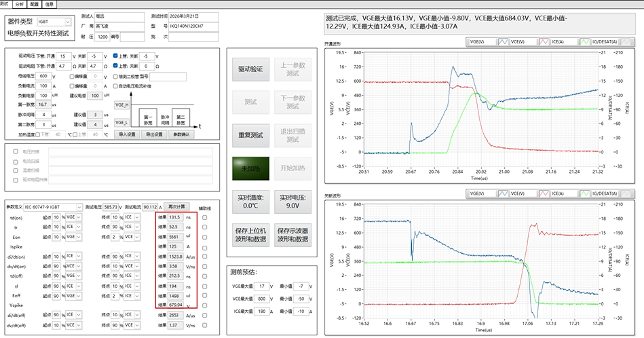Enable 偏移量 checkbox beside 负载电流
Image resolution: width=644 pixels, height=338 pixels.
coord(72,86)
